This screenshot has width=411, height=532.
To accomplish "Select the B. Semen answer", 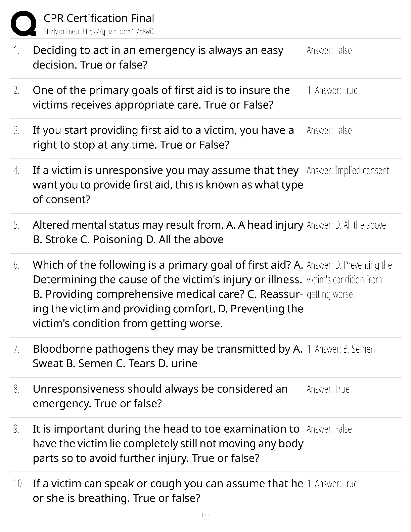I will (x=341, y=349).
